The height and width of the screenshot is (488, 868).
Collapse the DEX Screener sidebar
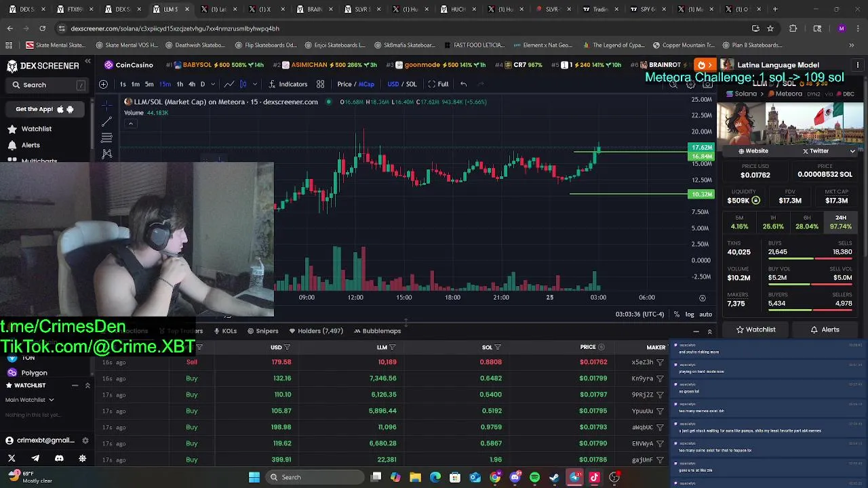click(x=87, y=62)
